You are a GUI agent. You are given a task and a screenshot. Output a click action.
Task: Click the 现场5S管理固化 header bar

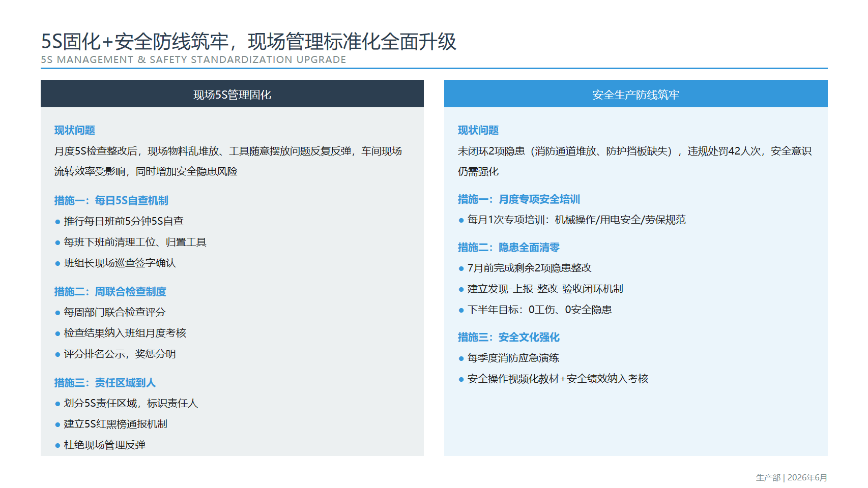(232, 94)
